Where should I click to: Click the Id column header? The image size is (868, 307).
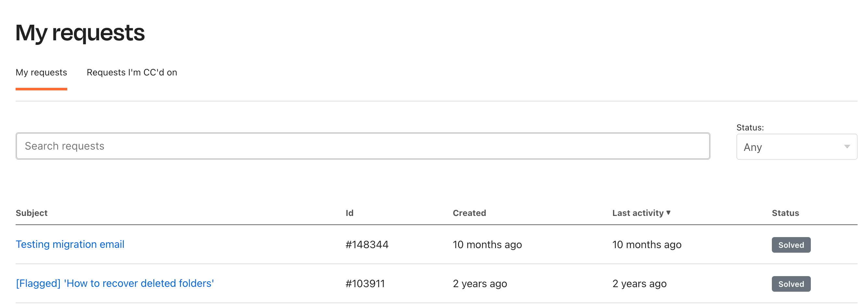coord(350,213)
